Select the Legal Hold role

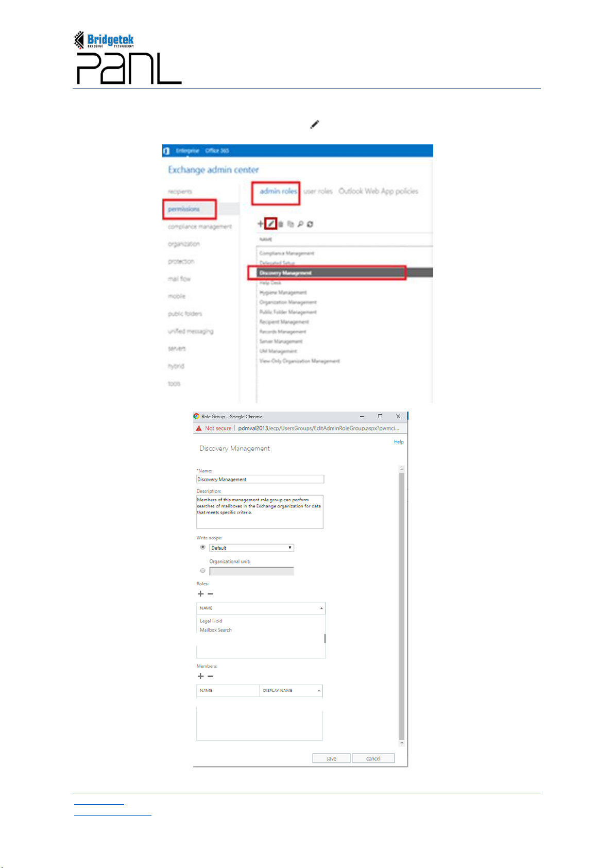(211, 621)
